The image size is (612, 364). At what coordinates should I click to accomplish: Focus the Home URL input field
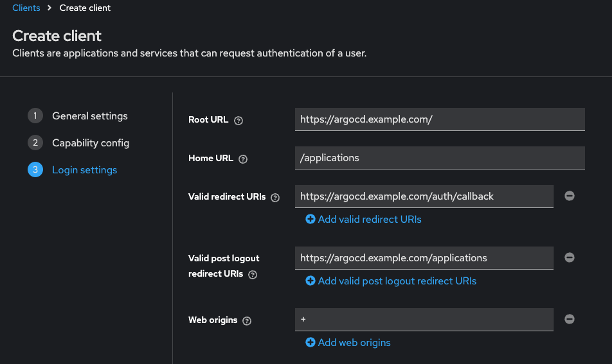coord(440,158)
